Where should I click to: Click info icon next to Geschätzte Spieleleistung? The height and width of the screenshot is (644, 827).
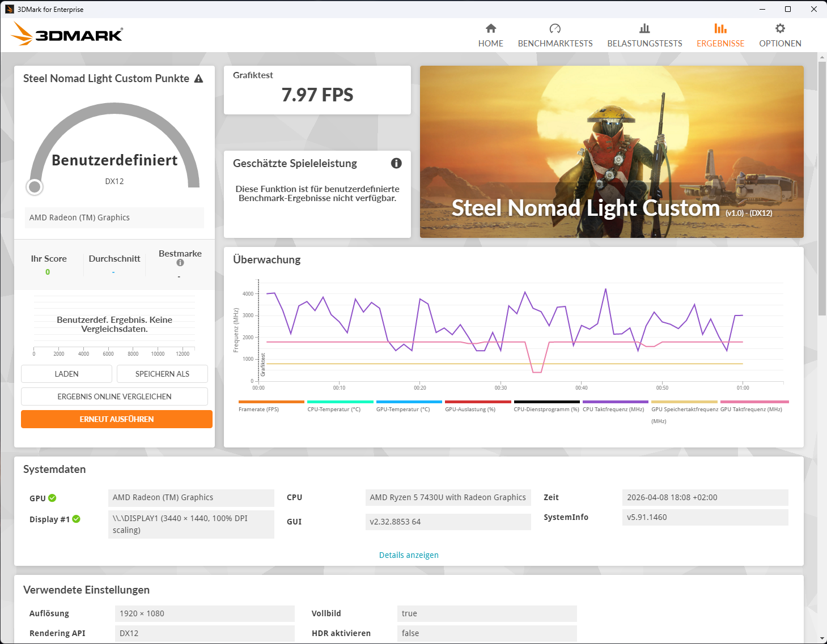(x=396, y=163)
